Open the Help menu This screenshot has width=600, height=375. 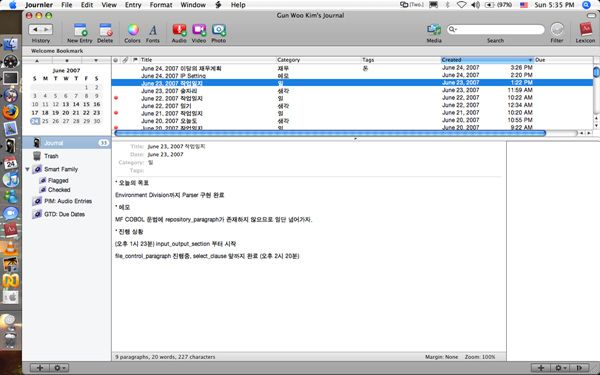coord(238,5)
